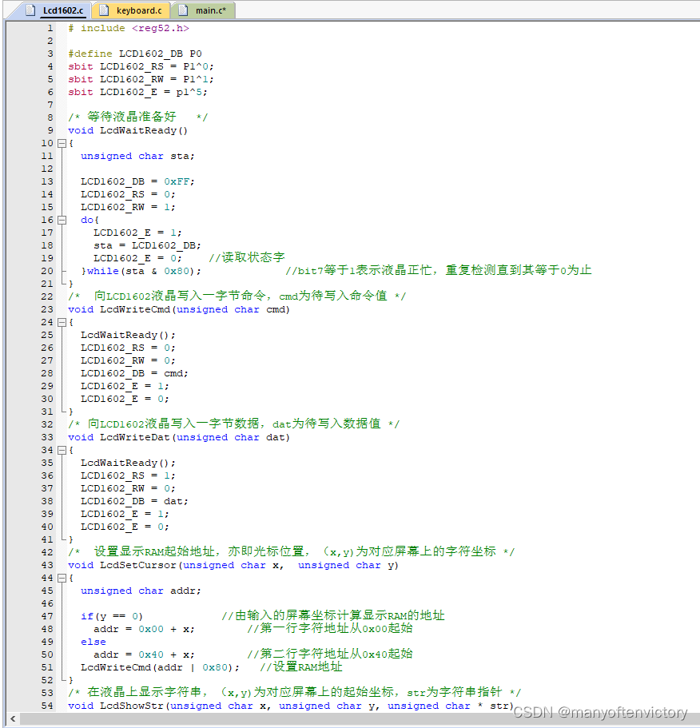Click the Lcd1602.c file icon
700x728 pixels.
click(30, 10)
